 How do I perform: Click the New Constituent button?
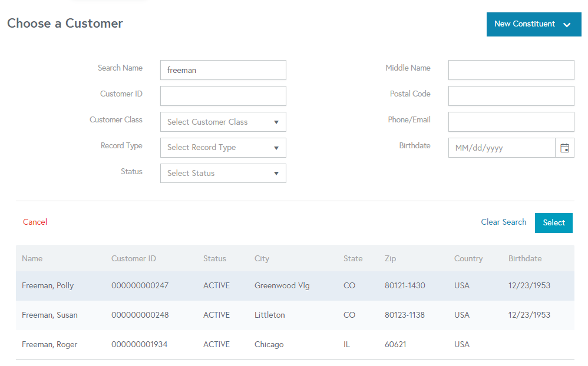[x=534, y=24]
